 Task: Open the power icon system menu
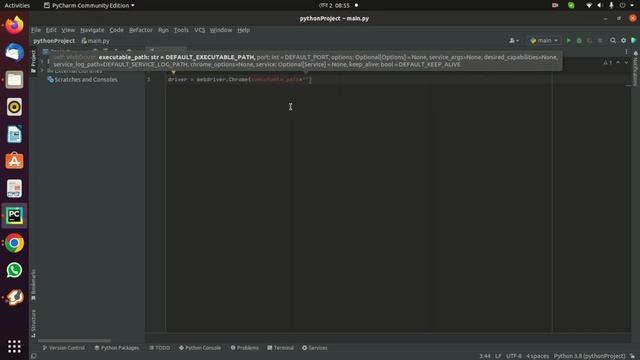tap(622, 5)
